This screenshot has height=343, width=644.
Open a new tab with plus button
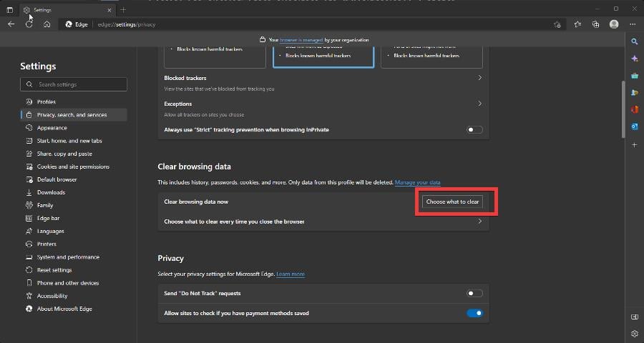click(123, 10)
